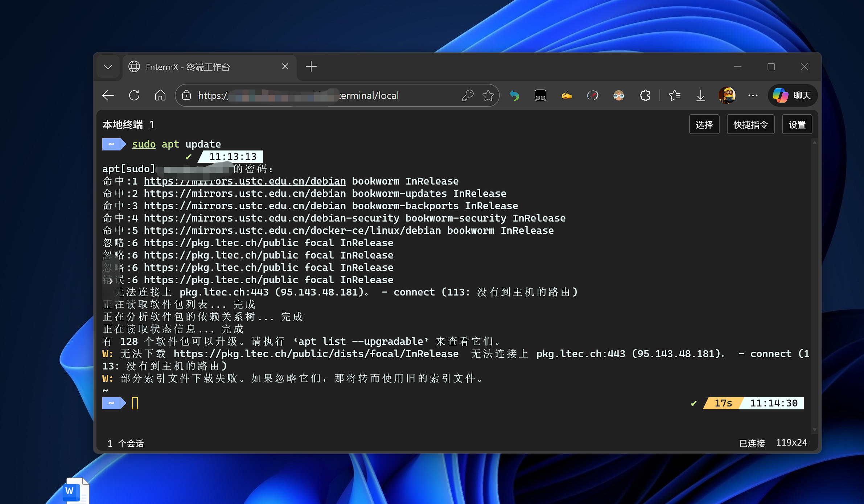Open a new browser tab
This screenshot has width=864, height=504.
[311, 67]
